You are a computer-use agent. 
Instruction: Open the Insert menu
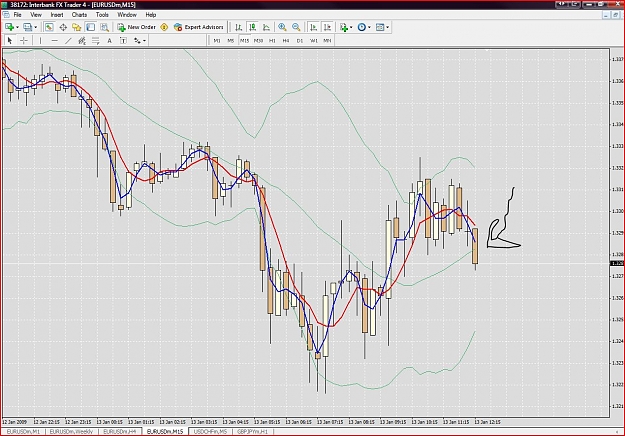[57, 15]
